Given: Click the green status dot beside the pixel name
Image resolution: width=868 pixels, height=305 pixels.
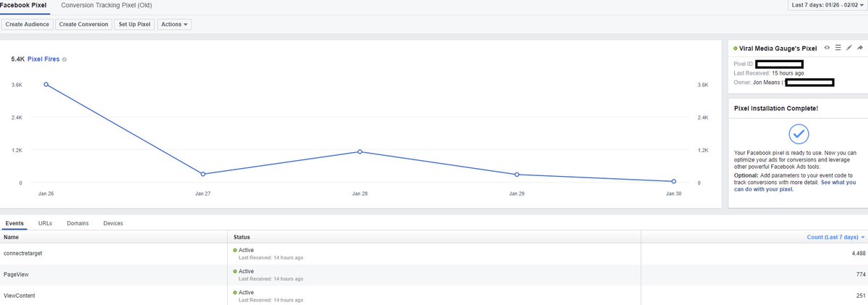Looking at the screenshot, I should pos(735,49).
